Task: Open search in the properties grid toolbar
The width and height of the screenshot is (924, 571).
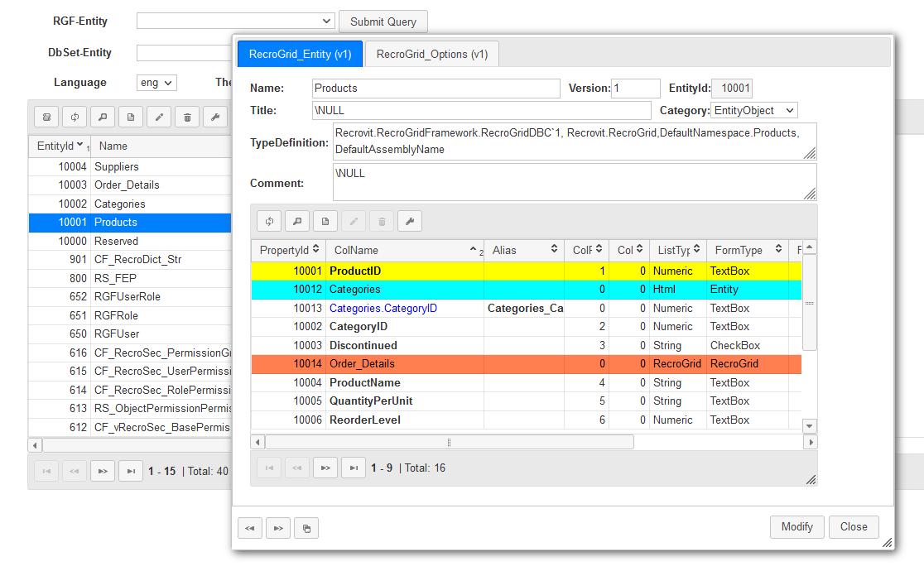Action: [297, 221]
